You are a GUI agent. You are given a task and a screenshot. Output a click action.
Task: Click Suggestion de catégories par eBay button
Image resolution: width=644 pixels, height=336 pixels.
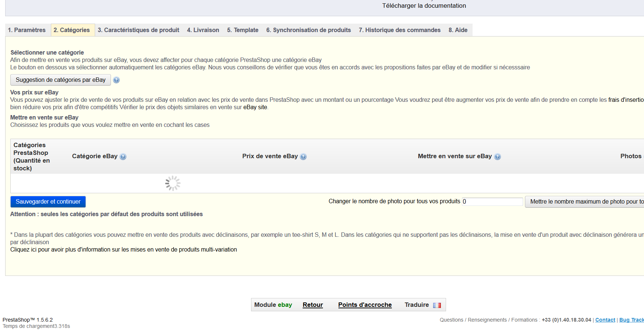60,80
